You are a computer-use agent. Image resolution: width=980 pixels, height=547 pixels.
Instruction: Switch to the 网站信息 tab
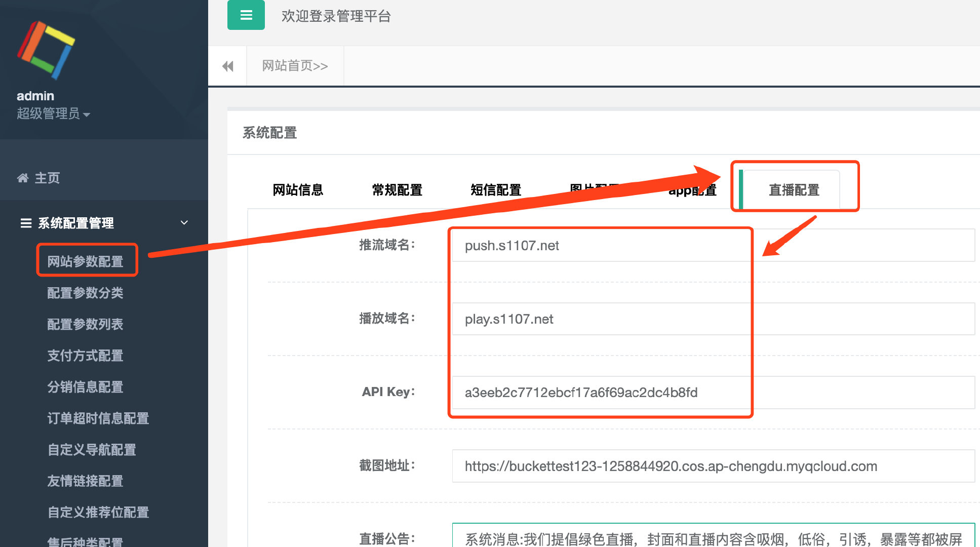coord(298,190)
